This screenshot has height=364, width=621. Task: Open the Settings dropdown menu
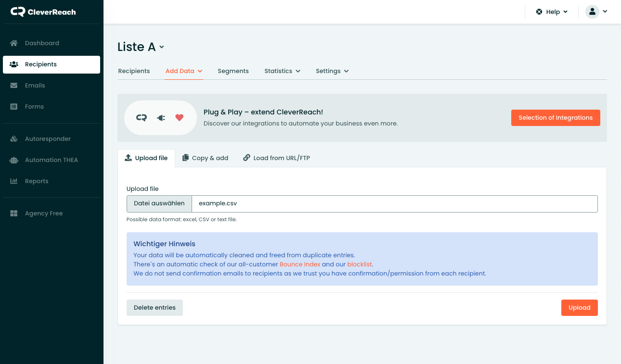tap(332, 71)
